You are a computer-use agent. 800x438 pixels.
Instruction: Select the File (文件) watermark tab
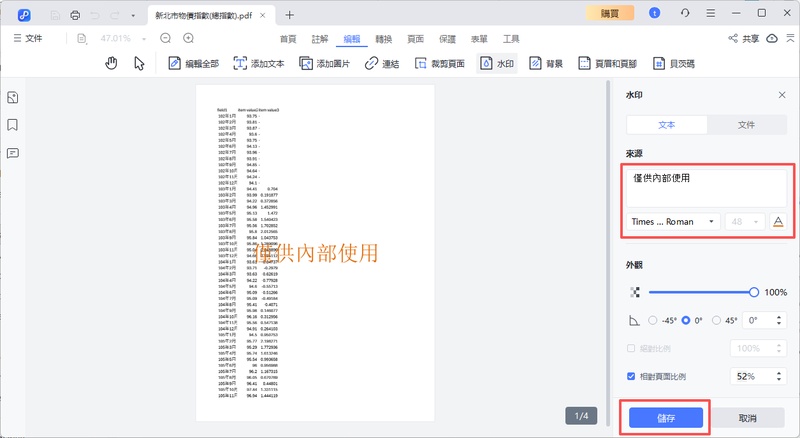click(746, 125)
